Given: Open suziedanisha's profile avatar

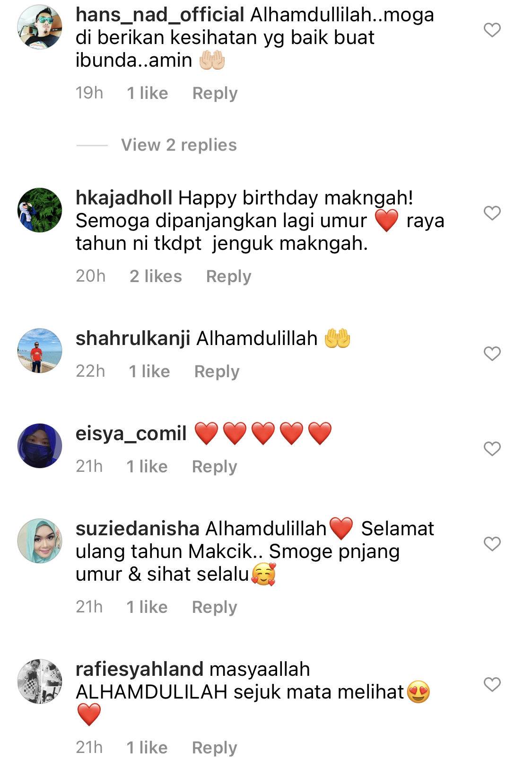Looking at the screenshot, I should click(40, 541).
